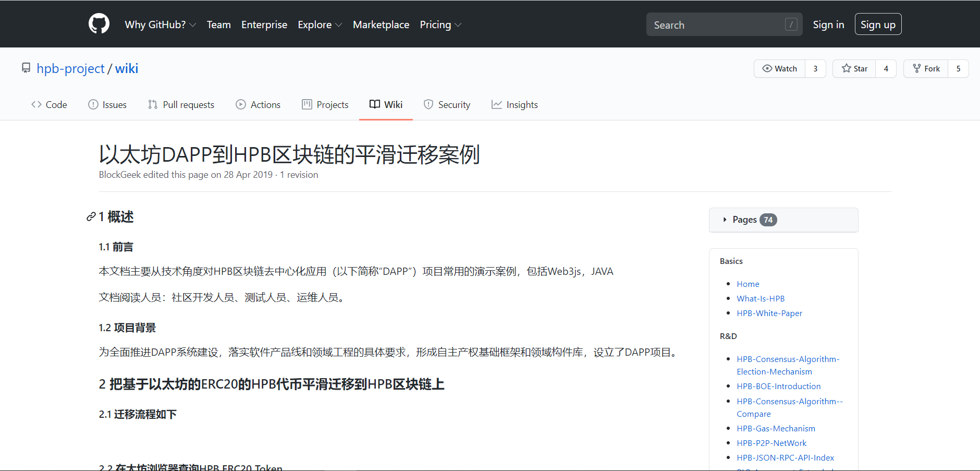Open the Security tab
Screen dimensions: 980x471
pyautogui.click(x=447, y=105)
